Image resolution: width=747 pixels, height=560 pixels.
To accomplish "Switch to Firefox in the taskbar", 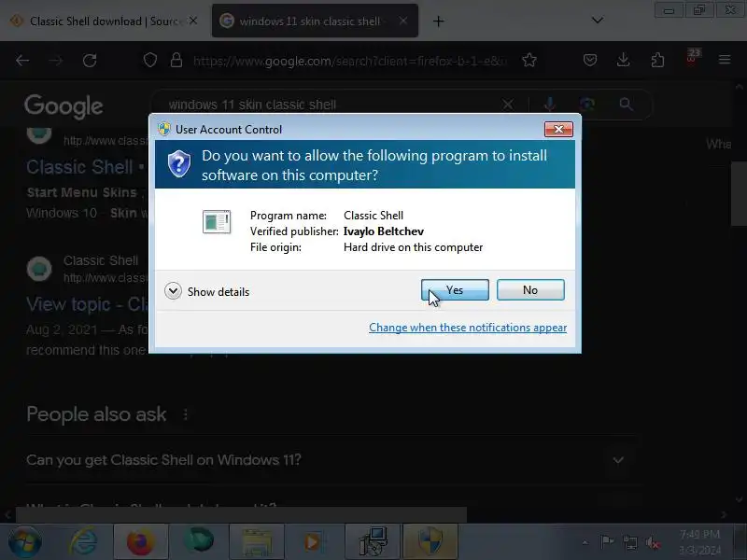I will [x=141, y=542].
